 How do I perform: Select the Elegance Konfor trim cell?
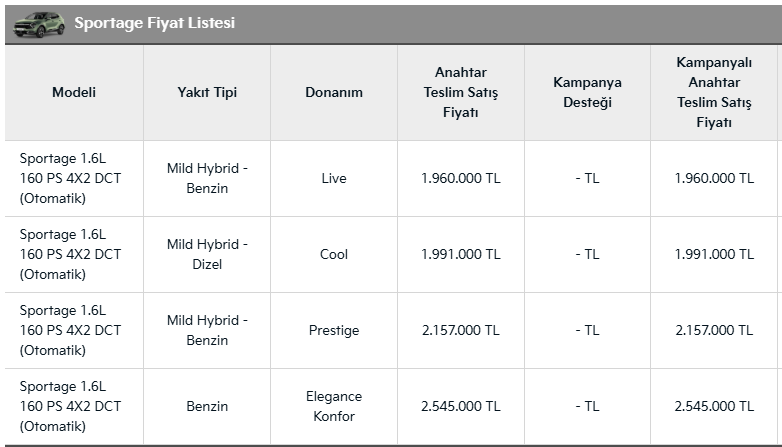(x=334, y=406)
